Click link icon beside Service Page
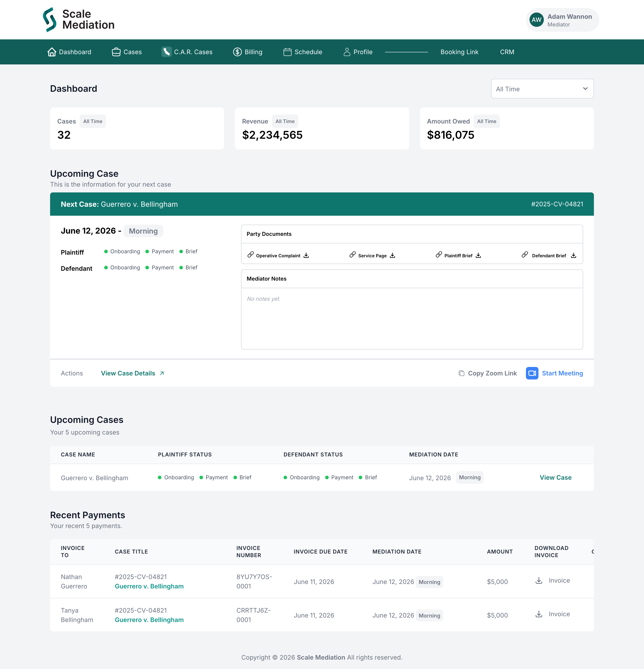This screenshot has width=644, height=669. coord(353,255)
